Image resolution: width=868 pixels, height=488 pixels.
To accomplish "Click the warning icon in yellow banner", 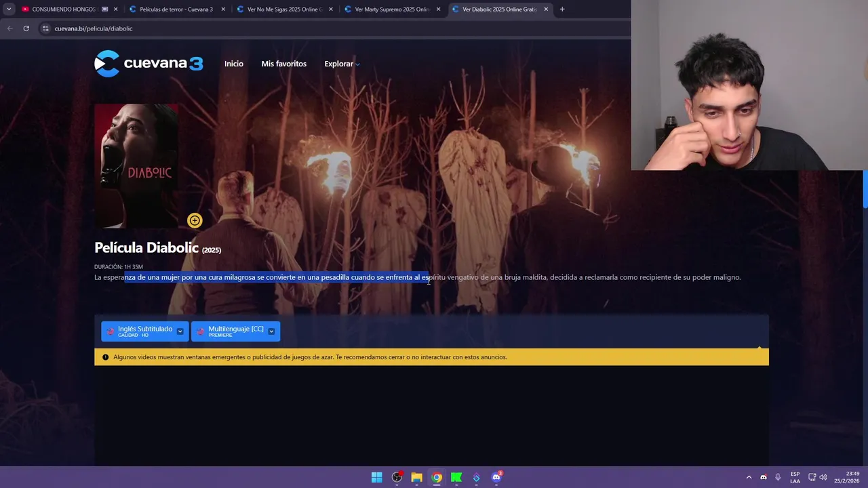I will click(105, 357).
